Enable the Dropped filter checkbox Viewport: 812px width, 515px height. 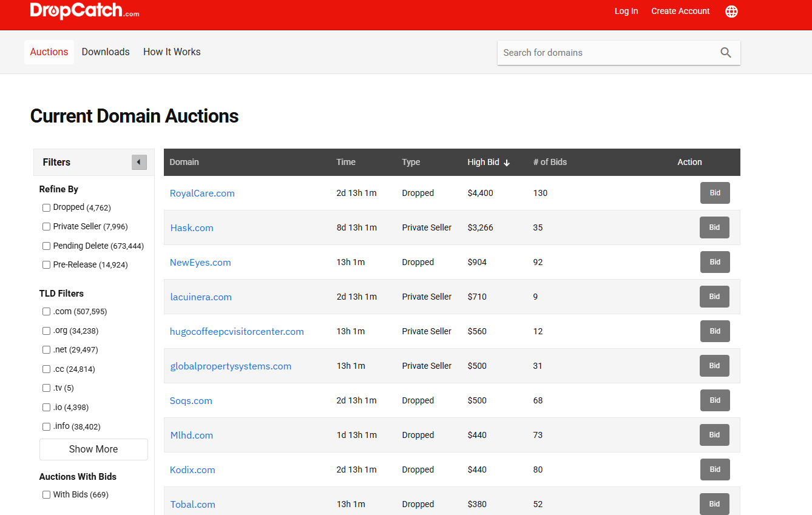click(46, 207)
